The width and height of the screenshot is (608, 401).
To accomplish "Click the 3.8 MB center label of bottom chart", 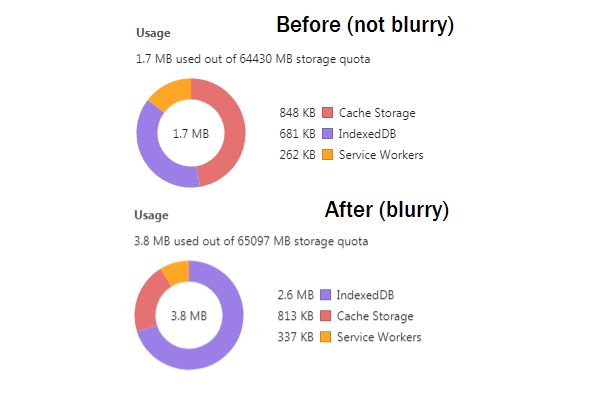I will coord(189,316).
